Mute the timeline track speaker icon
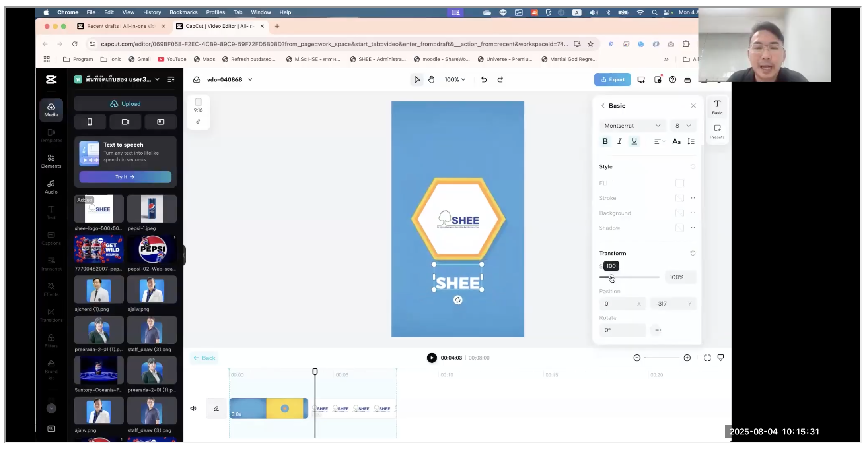 coord(193,408)
